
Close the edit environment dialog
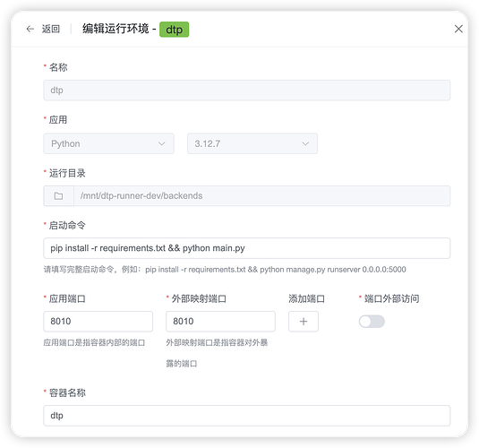click(458, 29)
